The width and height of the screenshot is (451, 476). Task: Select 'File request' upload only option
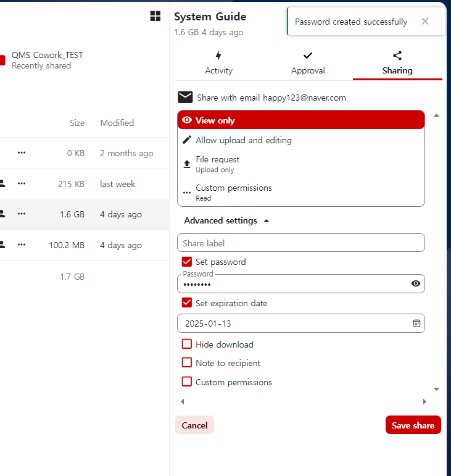217,164
